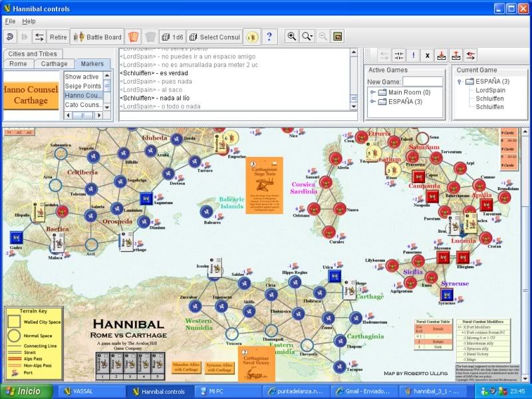Select the 'Cato Couns..' list entry
Image resolution: width=532 pixels, height=399 pixels.
(x=83, y=105)
